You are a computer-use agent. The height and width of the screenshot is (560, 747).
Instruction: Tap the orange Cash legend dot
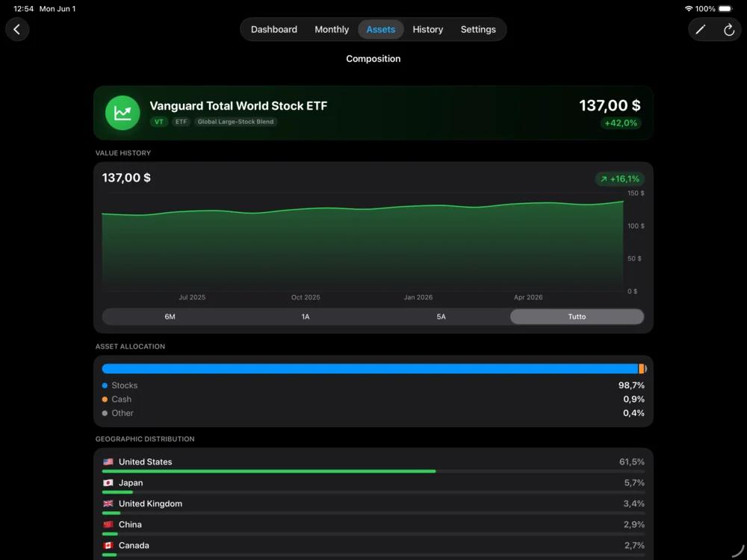pos(105,399)
